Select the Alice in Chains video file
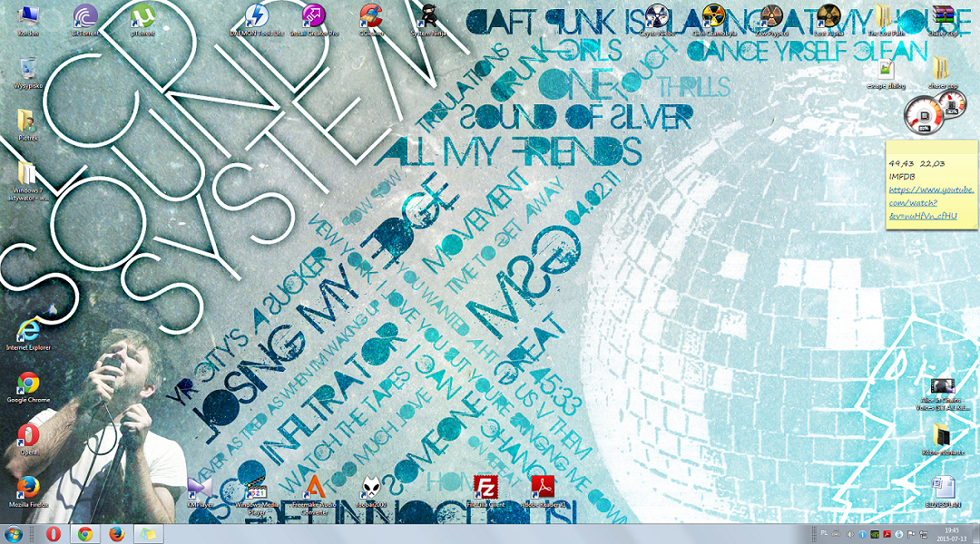980x544 pixels. (943, 393)
